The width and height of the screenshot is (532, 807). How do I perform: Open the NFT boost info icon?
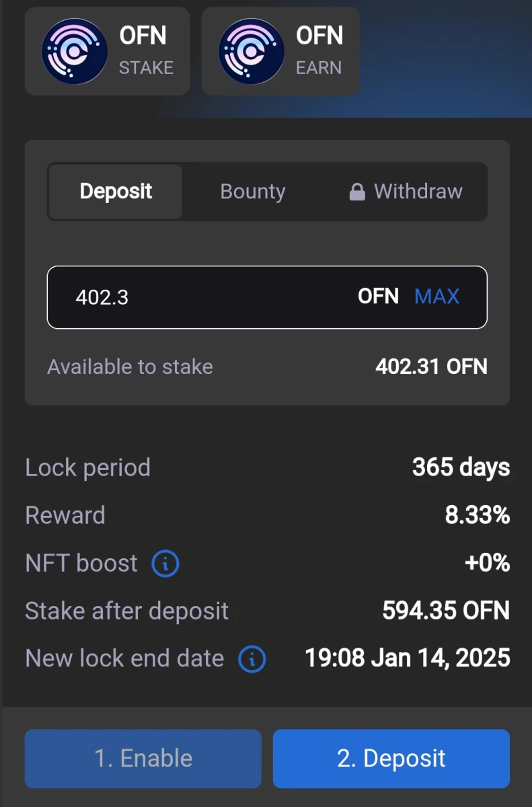[x=165, y=564]
